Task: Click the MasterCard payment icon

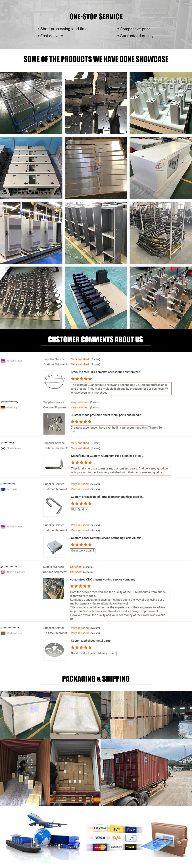Action: tap(100, 847)
